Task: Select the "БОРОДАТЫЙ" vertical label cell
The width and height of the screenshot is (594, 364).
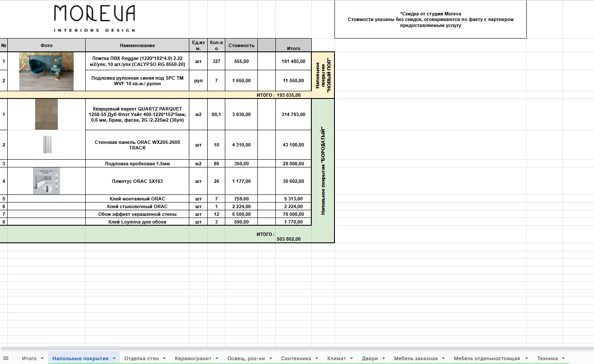Action: click(x=323, y=170)
